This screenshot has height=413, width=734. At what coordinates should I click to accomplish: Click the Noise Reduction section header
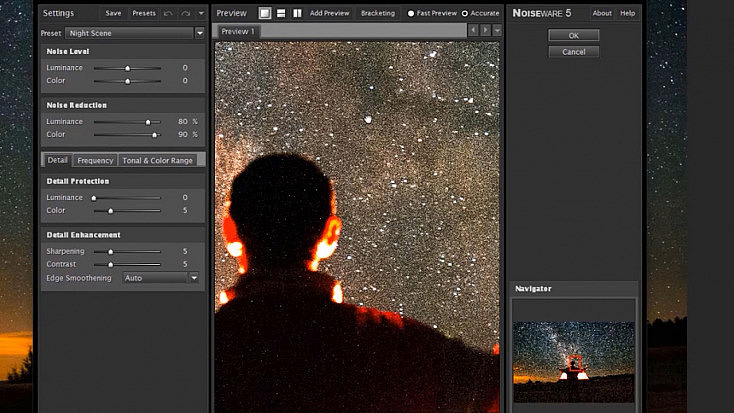(x=76, y=105)
